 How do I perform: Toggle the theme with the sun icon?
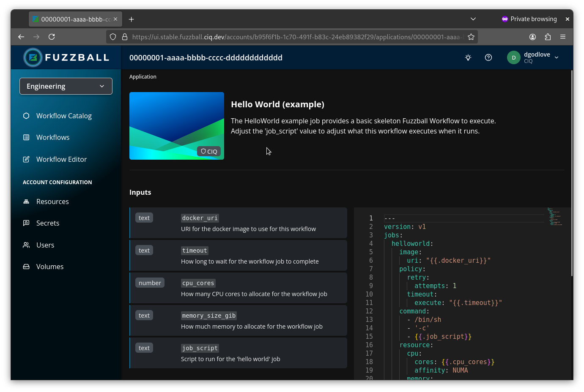coord(468,57)
